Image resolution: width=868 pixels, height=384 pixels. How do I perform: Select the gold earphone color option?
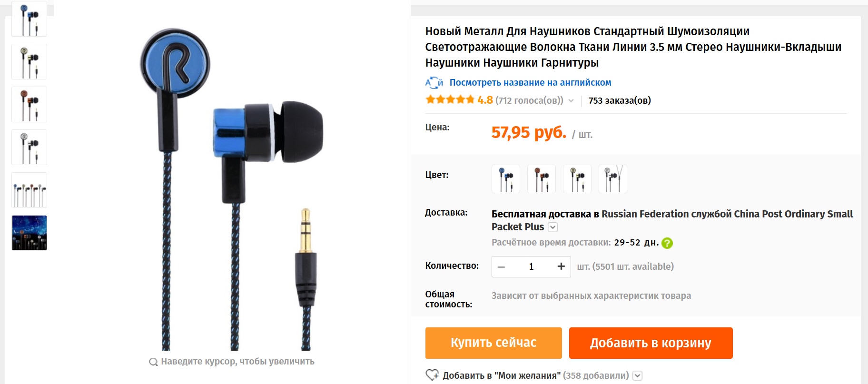577,179
